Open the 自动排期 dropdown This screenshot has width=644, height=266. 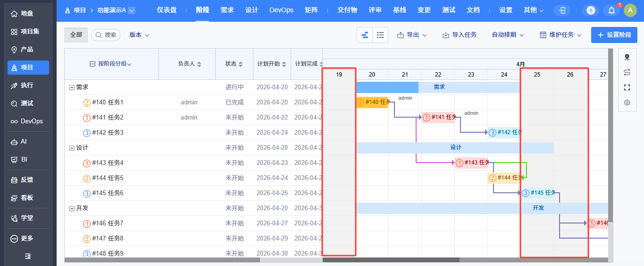pyautogui.click(x=508, y=35)
